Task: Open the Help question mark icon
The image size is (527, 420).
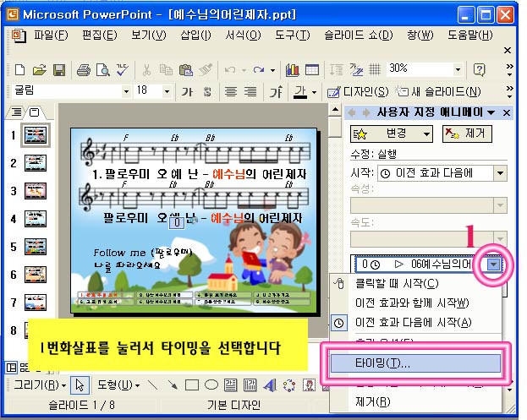Action: point(480,70)
